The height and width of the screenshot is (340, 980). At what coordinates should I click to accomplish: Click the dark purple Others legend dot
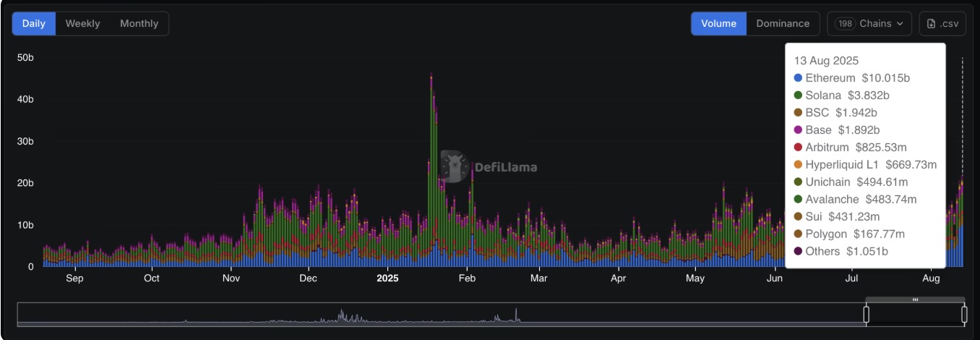coord(798,251)
